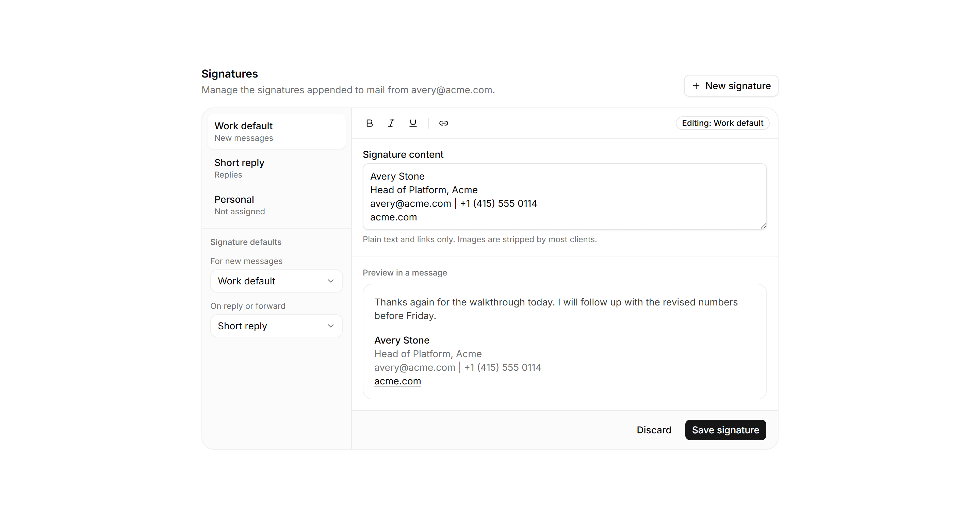Click the chevron of Short reply dropdown
This screenshot has height=515, width=980.
[x=331, y=326]
